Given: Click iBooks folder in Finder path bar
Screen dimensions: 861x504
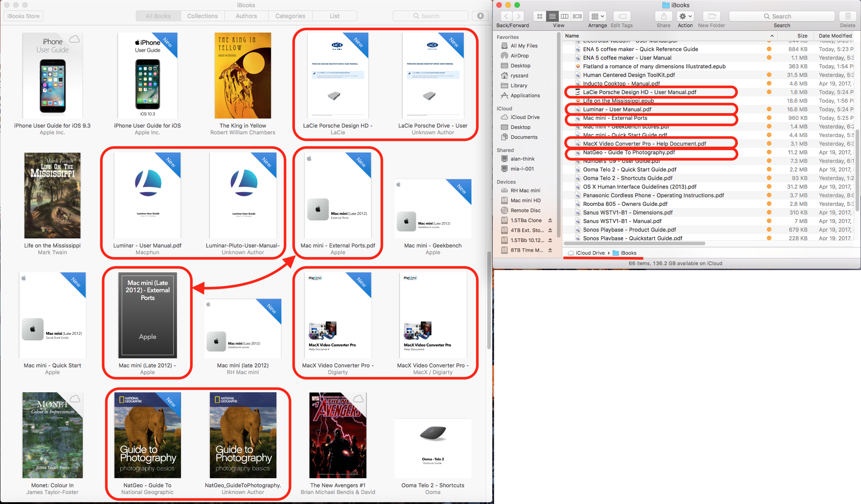Looking at the screenshot, I should click(x=624, y=253).
